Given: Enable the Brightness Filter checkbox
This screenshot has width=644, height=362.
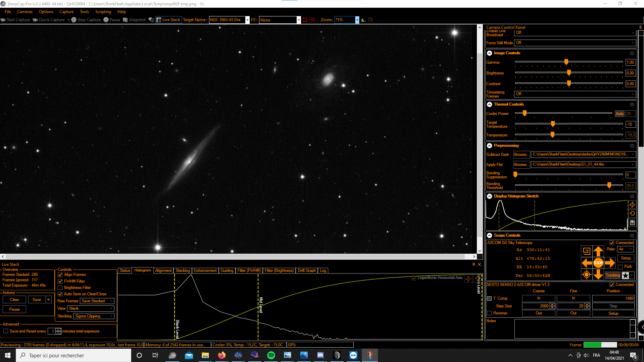Looking at the screenshot, I should click(60, 288).
